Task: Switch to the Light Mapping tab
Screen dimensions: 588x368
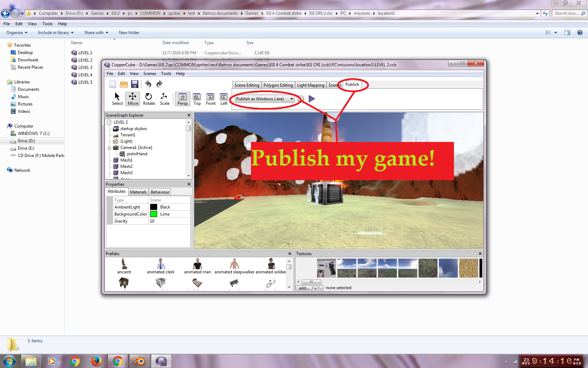Action: pyautogui.click(x=310, y=85)
